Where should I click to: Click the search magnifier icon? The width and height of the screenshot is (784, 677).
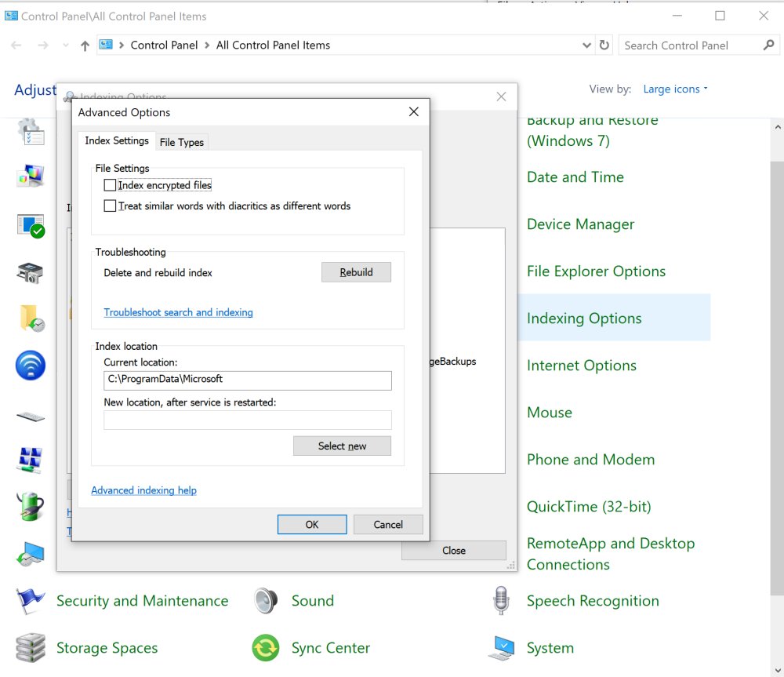click(768, 45)
